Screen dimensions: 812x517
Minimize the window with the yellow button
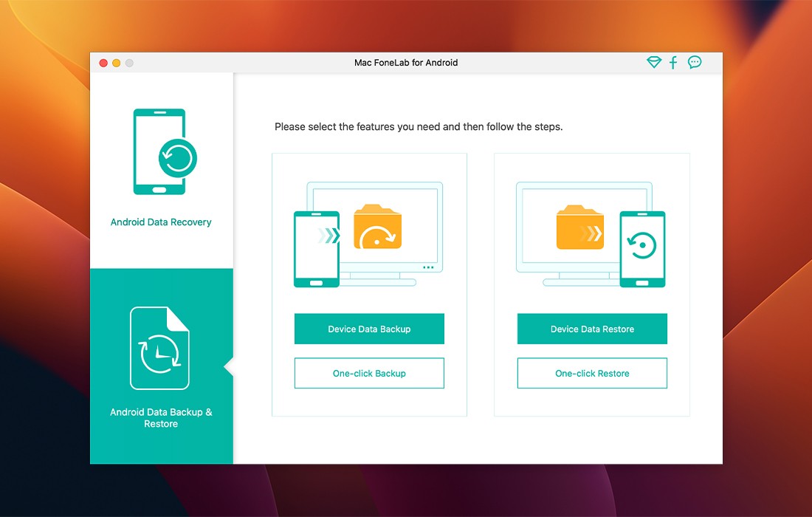coord(117,64)
